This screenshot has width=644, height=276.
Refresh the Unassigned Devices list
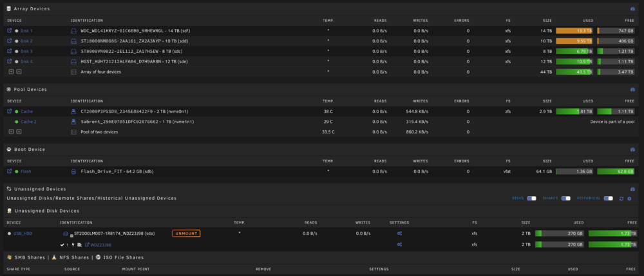(x=621, y=199)
